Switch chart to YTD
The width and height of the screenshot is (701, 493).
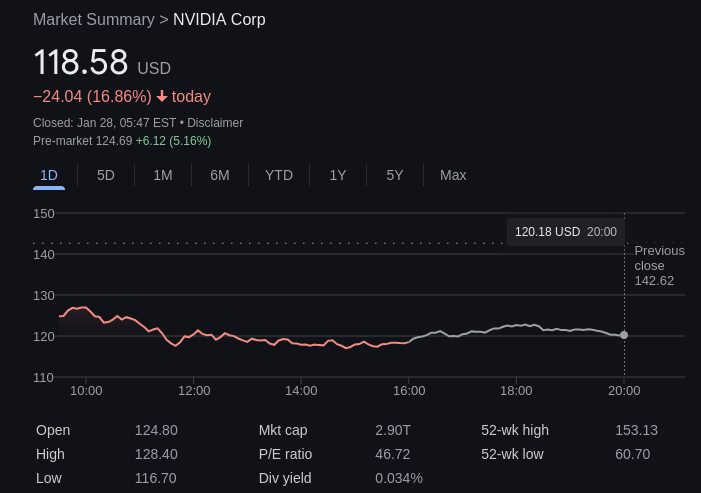click(279, 175)
